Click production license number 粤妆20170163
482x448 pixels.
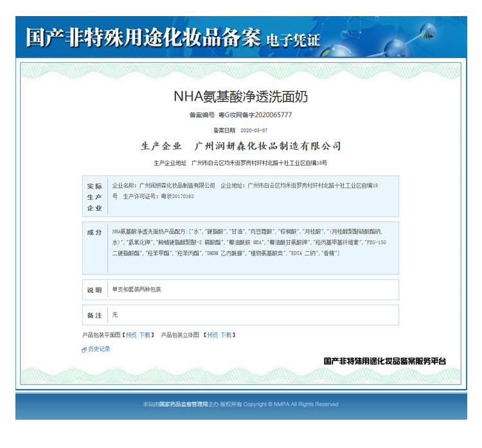177,196
